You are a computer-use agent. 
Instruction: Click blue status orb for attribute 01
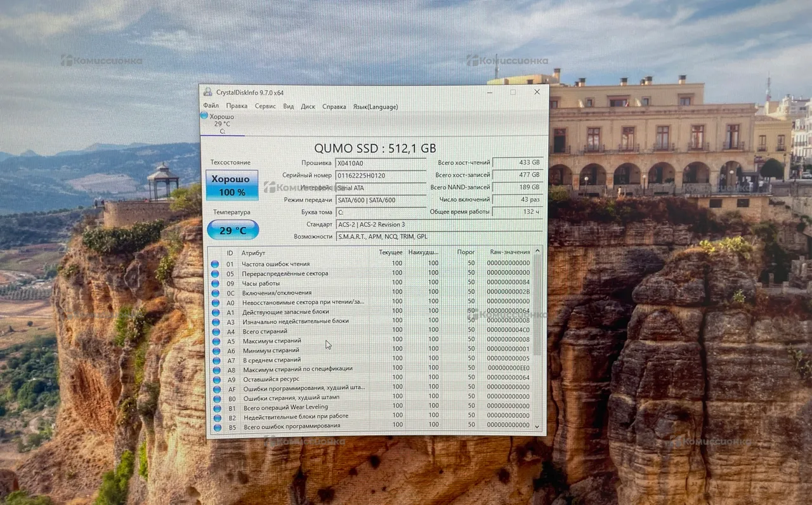point(215,264)
